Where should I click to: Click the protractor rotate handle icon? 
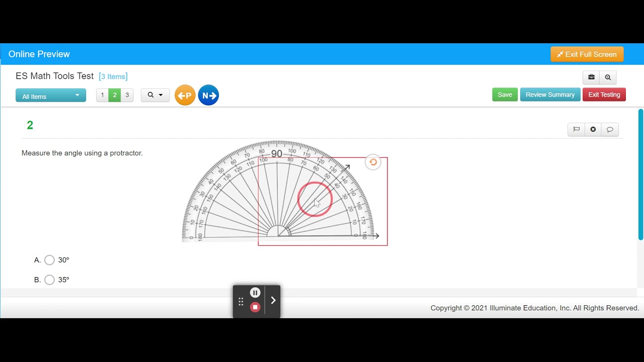point(373,162)
